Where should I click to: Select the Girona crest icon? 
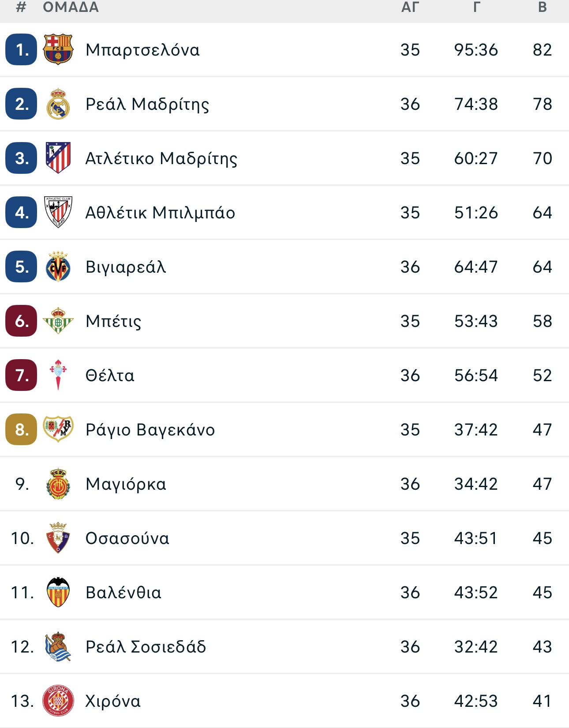tap(58, 701)
